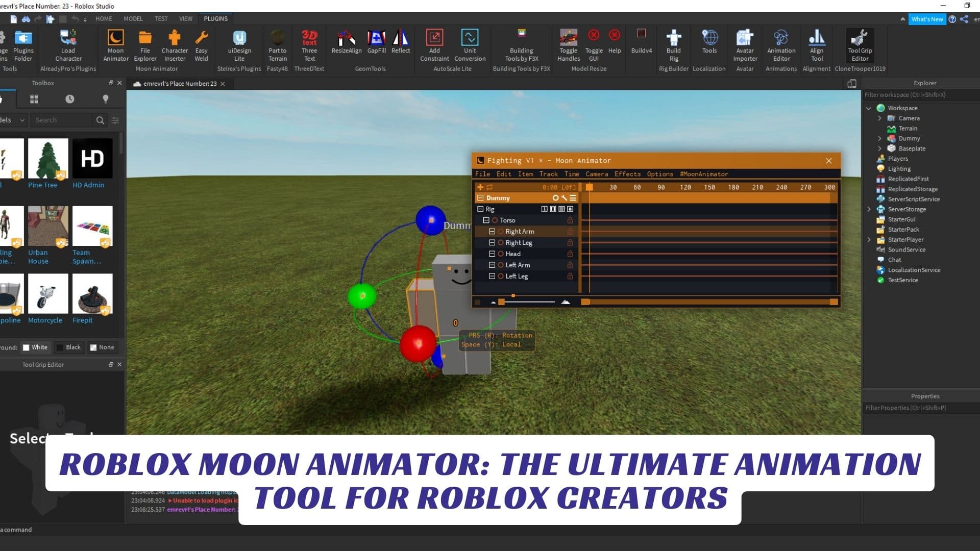Open Toggle GUI in Model Resize
This screenshot has height=551, width=980.
tap(594, 45)
